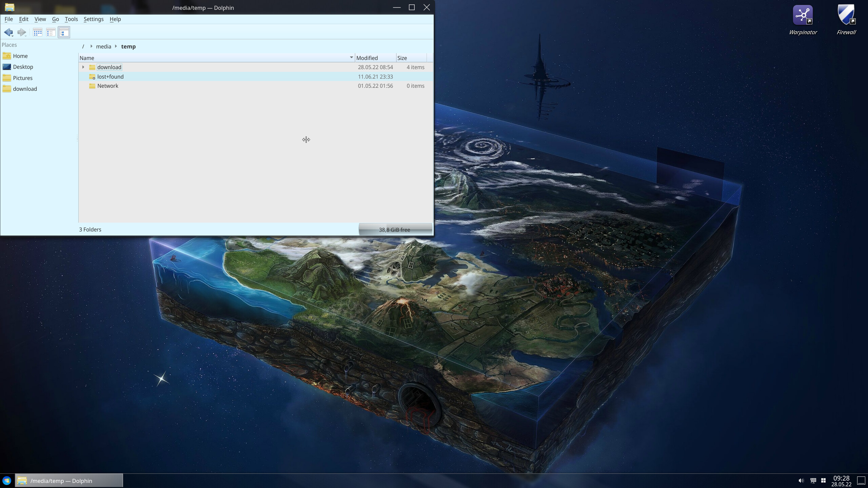Click the Back navigation arrow
Viewport: 868px width, 488px height.
[8, 32]
